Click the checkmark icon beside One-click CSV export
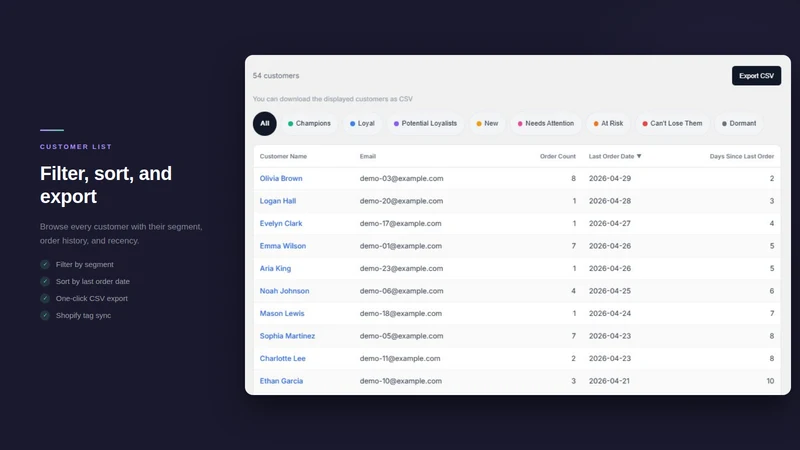Viewport: 800px width, 450px height. [x=45, y=298]
